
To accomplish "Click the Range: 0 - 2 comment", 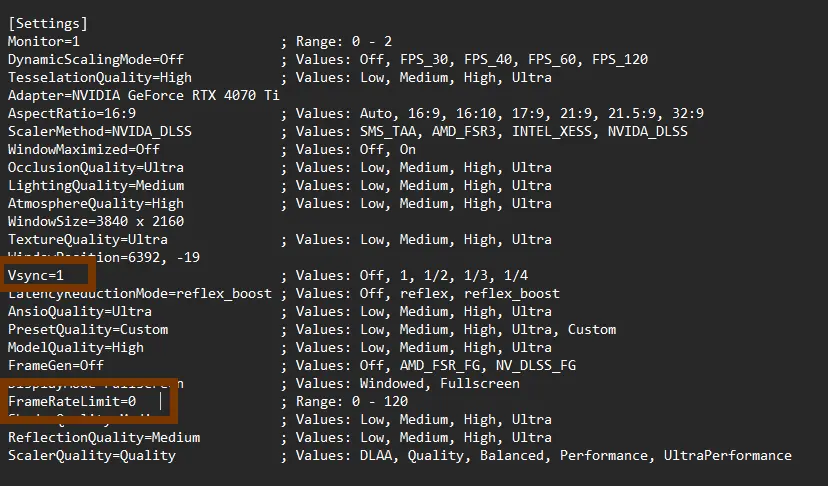I will pyautogui.click(x=336, y=42).
